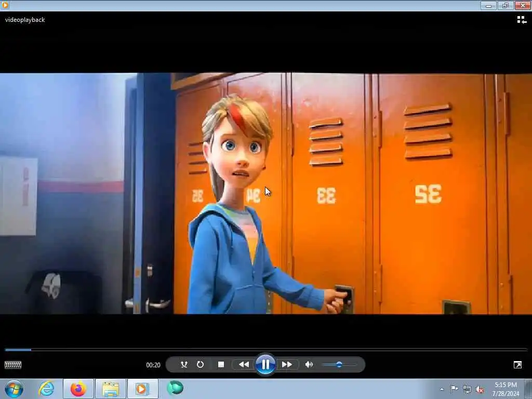Click the Windows Media Player title bar icon

point(5,5)
